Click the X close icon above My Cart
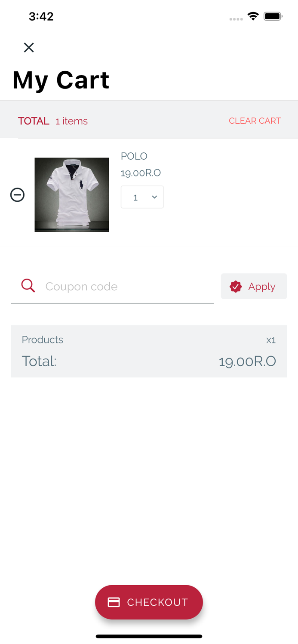Screen dimensions: 298x644 click(x=29, y=47)
